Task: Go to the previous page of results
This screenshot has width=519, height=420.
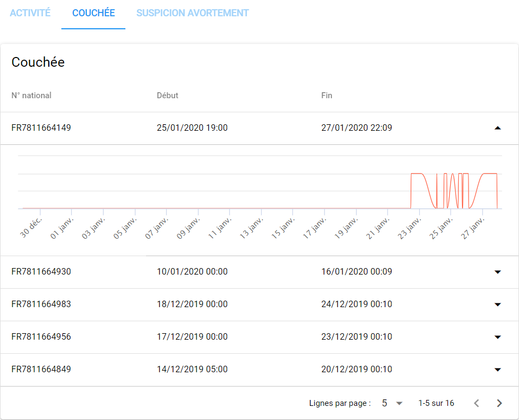Action: pyautogui.click(x=477, y=403)
